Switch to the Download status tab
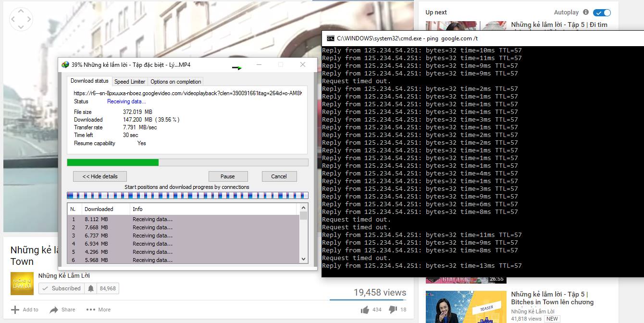The width and height of the screenshot is (644, 323). click(89, 81)
